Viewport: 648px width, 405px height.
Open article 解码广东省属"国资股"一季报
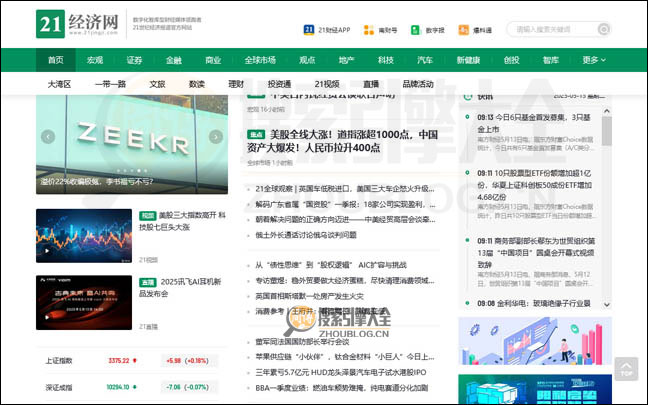345,204
